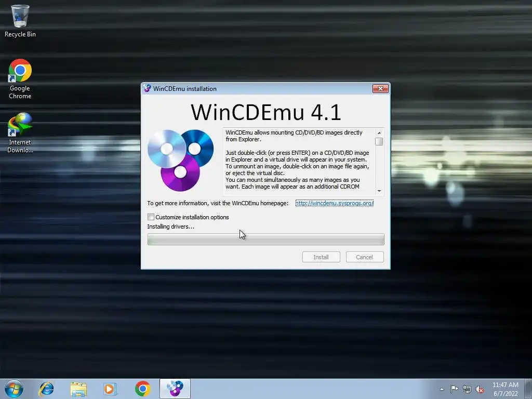The height and width of the screenshot is (399, 532).
Task: Click the "WinCDEmu 4.1" heading text
Action: [265, 112]
